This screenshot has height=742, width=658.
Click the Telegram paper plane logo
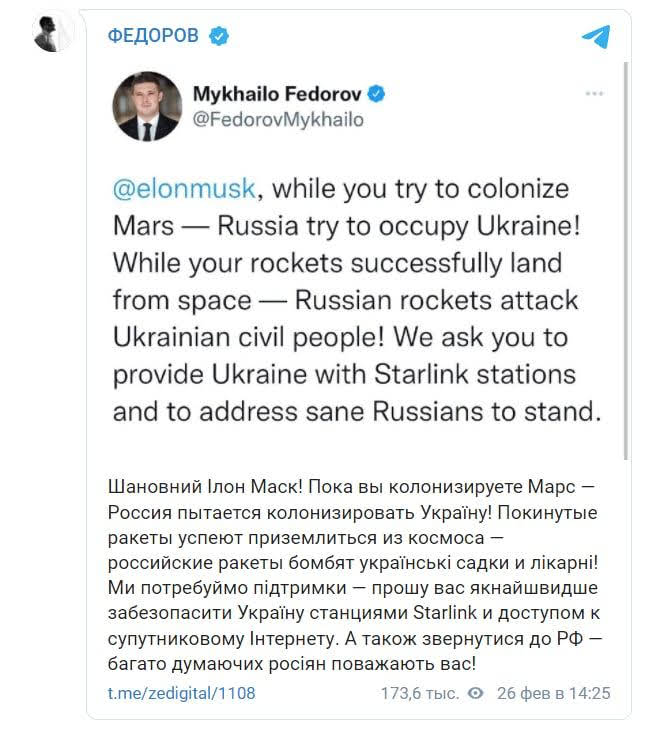pyautogui.click(x=595, y=37)
